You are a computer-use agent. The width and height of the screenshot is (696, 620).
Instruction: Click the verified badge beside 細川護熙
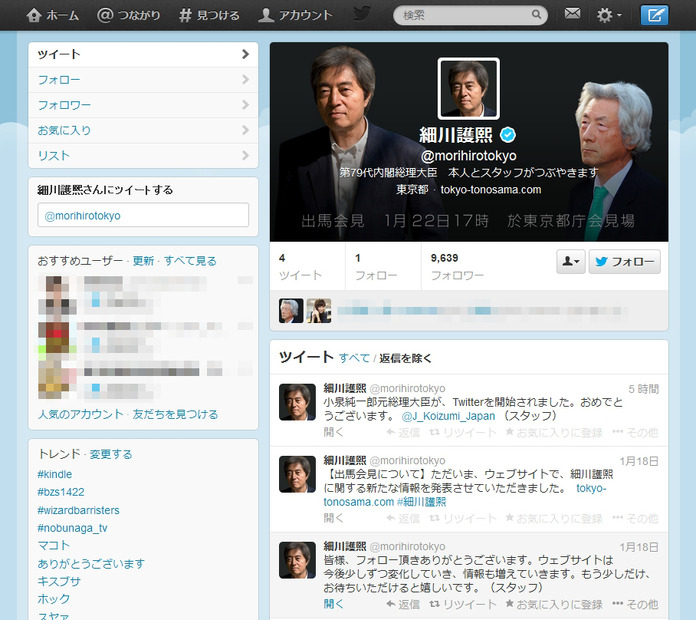[x=508, y=135]
